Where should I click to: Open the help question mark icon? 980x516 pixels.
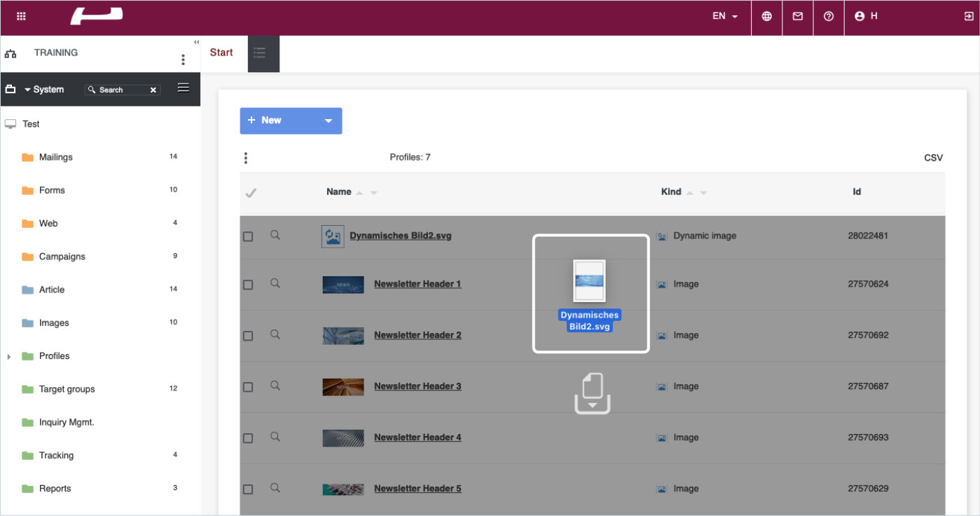[829, 16]
